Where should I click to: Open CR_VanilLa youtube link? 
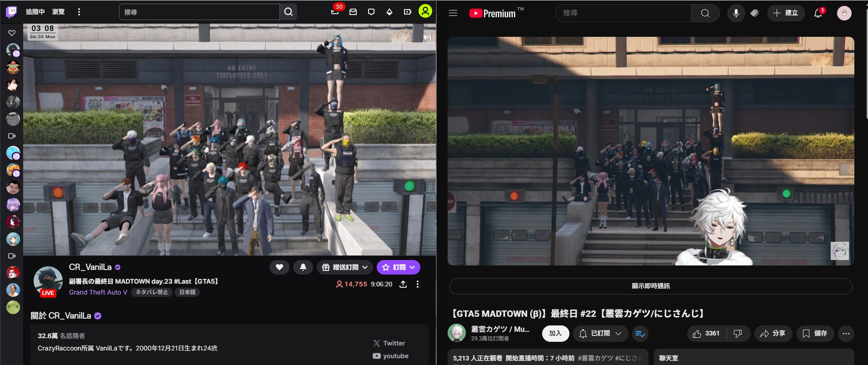pyautogui.click(x=390, y=356)
